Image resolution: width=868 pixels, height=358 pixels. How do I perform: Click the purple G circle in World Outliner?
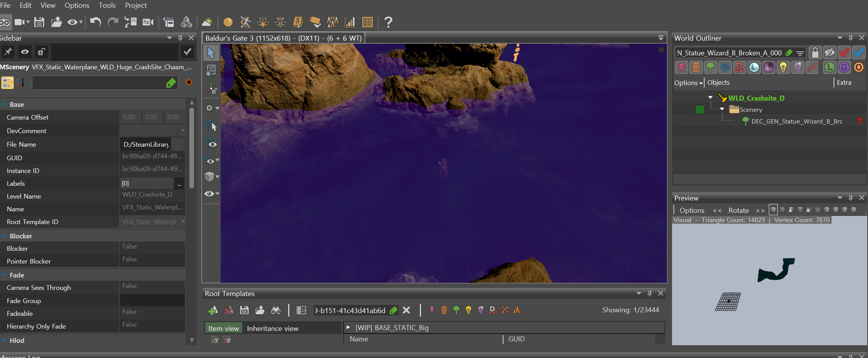pyautogui.click(x=844, y=67)
